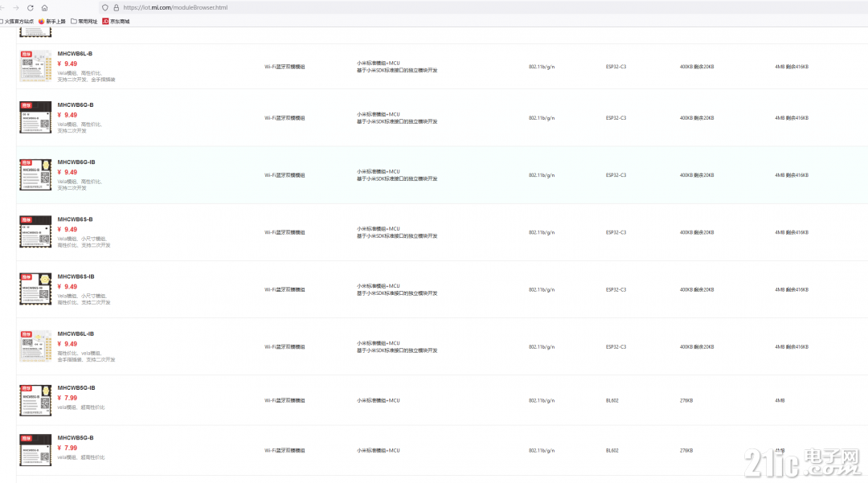The width and height of the screenshot is (868, 483).
Task: Open the first bookmark in the bookmarks bar
Action: 17,22
